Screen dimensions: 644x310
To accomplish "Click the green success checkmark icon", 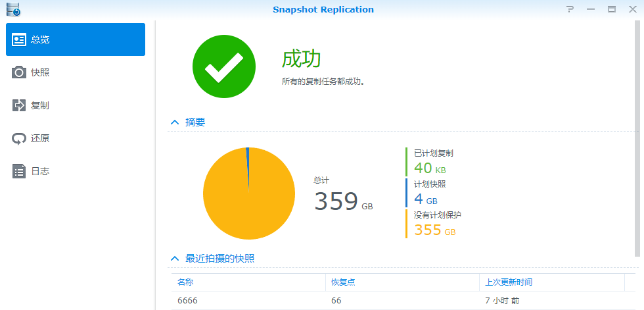I will tap(224, 66).
